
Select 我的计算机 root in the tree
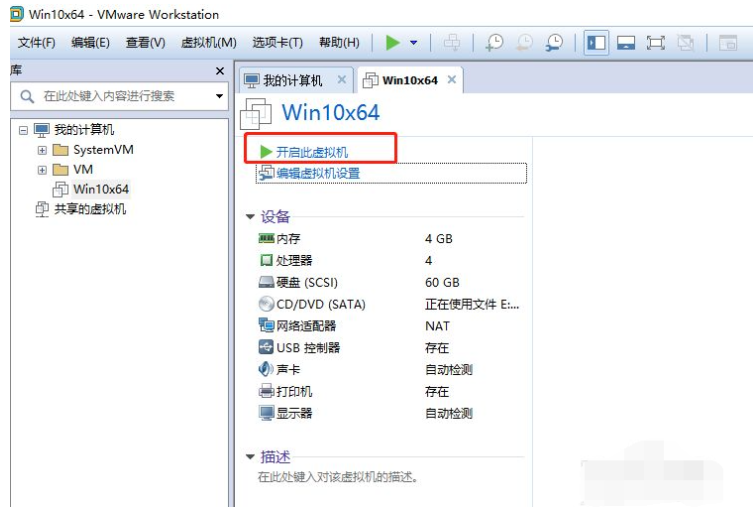point(84,129)
